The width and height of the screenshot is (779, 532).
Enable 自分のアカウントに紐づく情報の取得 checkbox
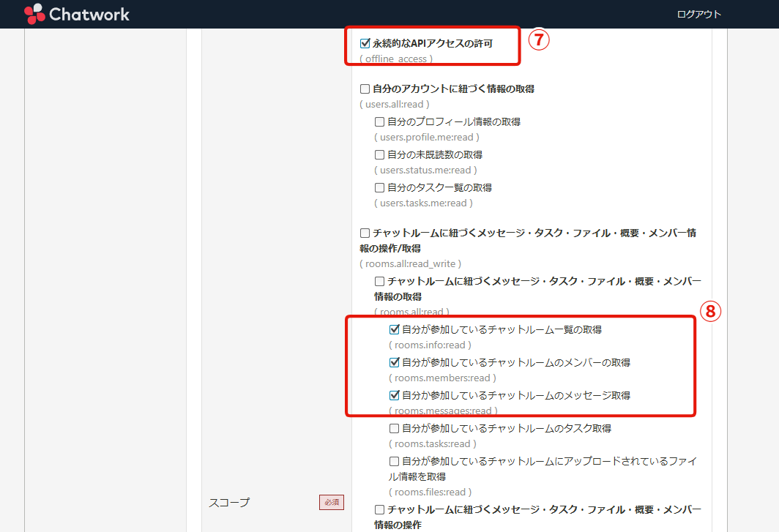pos(365,89)
